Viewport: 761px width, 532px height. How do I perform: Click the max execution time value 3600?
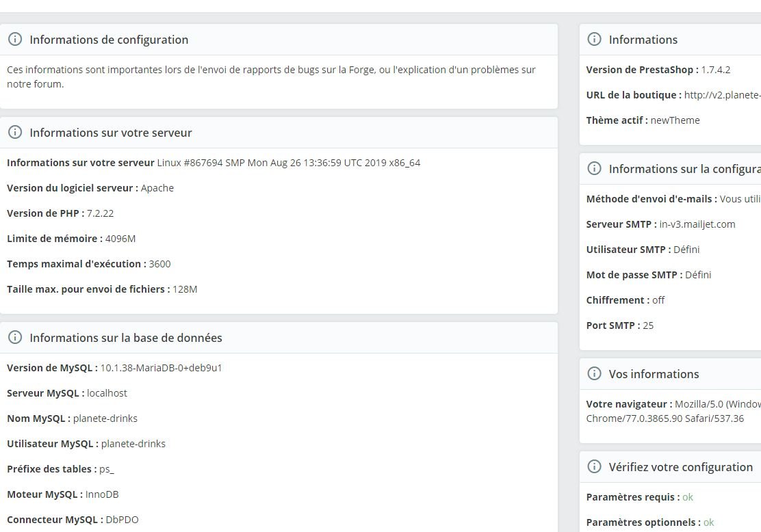[x=159, y=264]
